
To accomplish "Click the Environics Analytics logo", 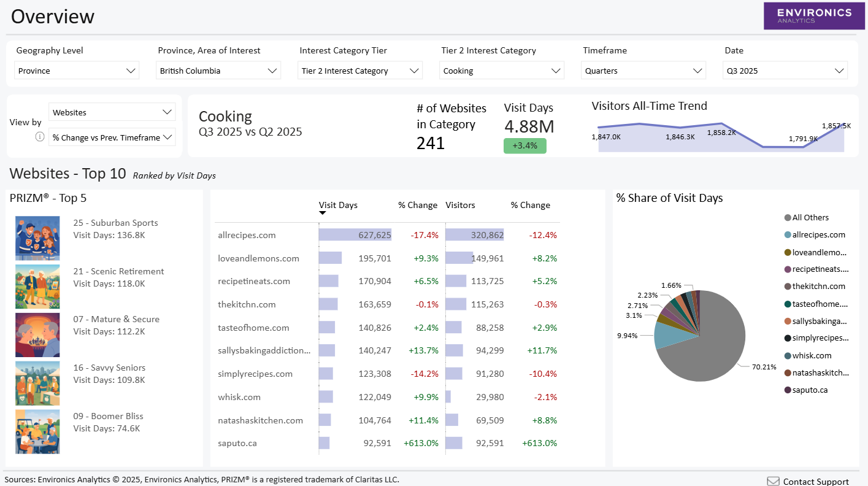I will click(814, 16).
